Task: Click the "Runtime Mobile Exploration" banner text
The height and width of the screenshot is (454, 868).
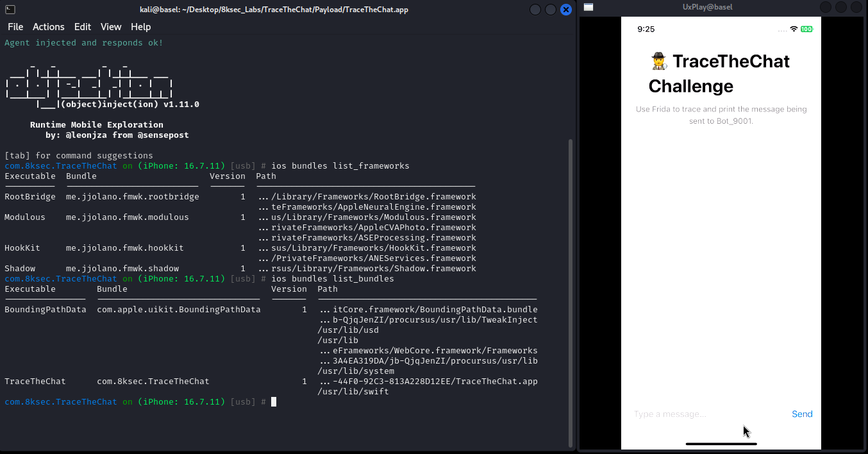Action: [97, 125]
